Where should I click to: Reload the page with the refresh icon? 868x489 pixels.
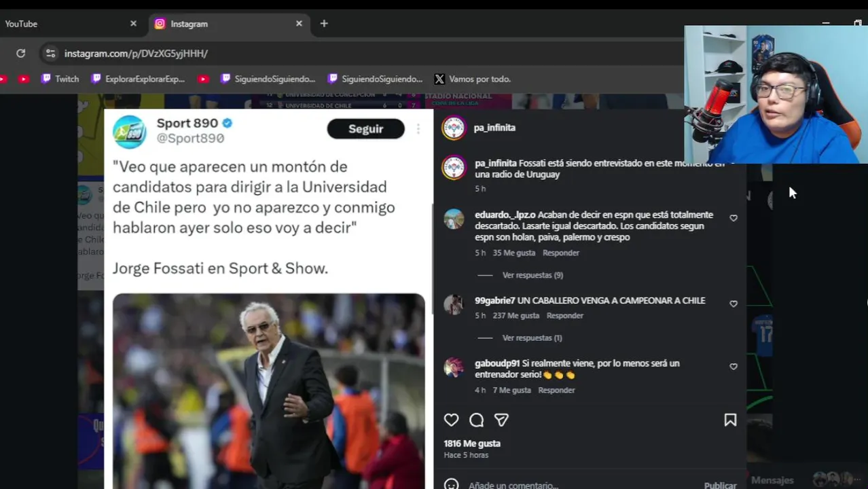click(21, 53)
